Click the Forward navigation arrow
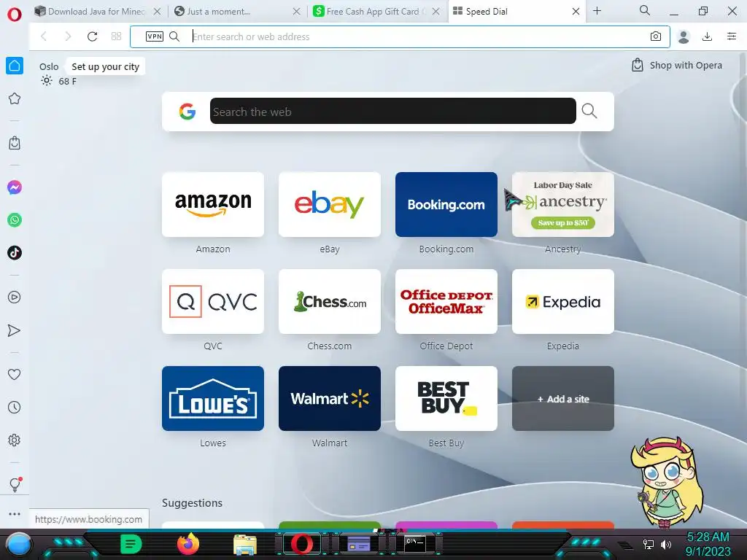Viewport: 747px width, 560px height. click(68, 36)
